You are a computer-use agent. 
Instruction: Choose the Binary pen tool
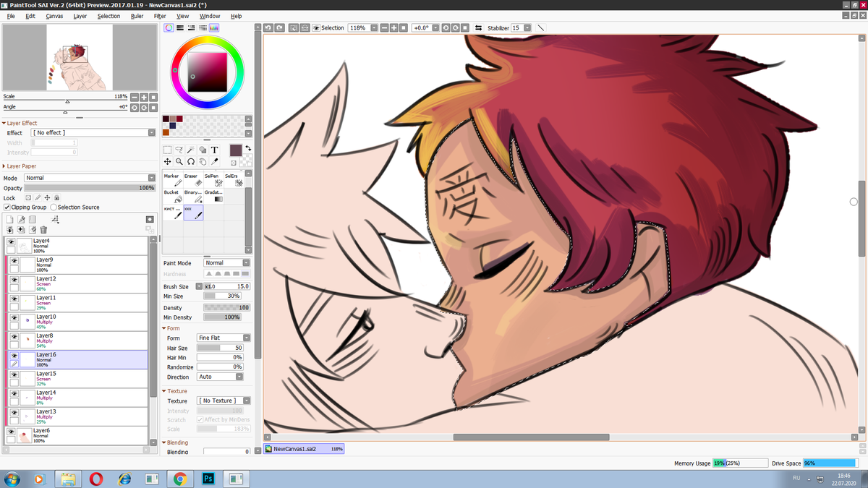point(193,196)
